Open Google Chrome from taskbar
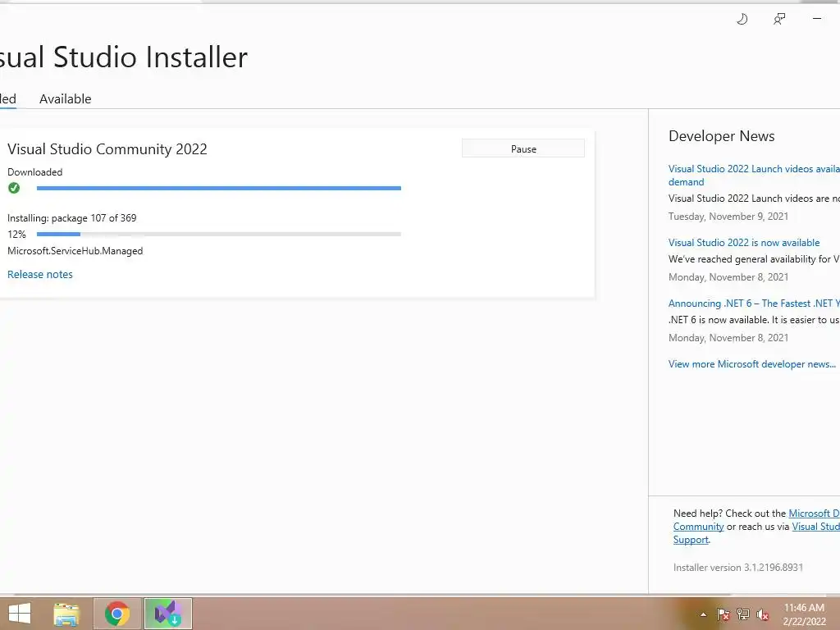This screenshot has width=840, height=630. [117, 614]
